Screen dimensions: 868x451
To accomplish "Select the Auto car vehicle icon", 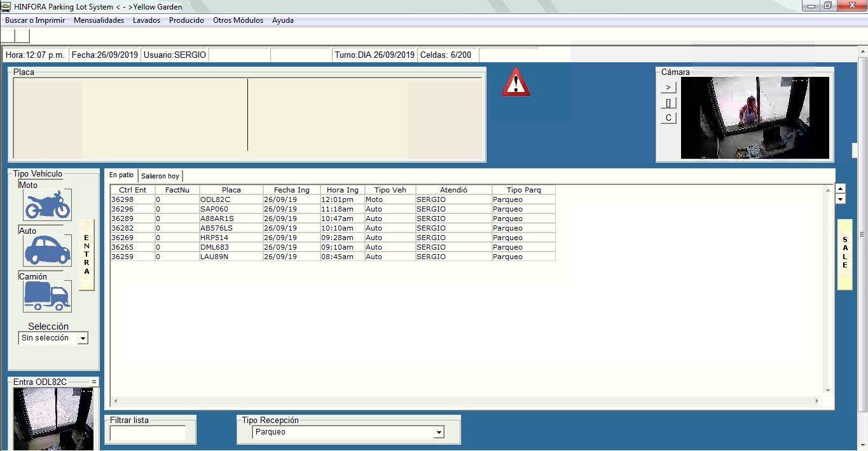I will [x=47, y=250].
